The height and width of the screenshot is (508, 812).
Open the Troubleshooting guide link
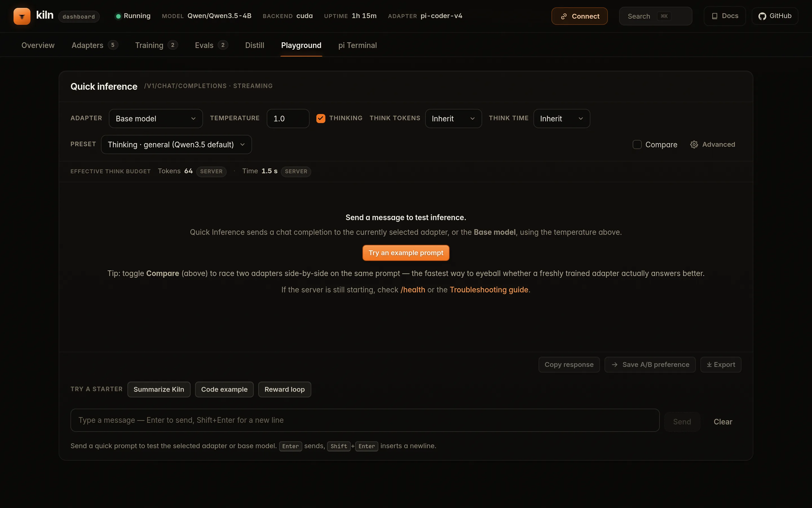point(489,290)
